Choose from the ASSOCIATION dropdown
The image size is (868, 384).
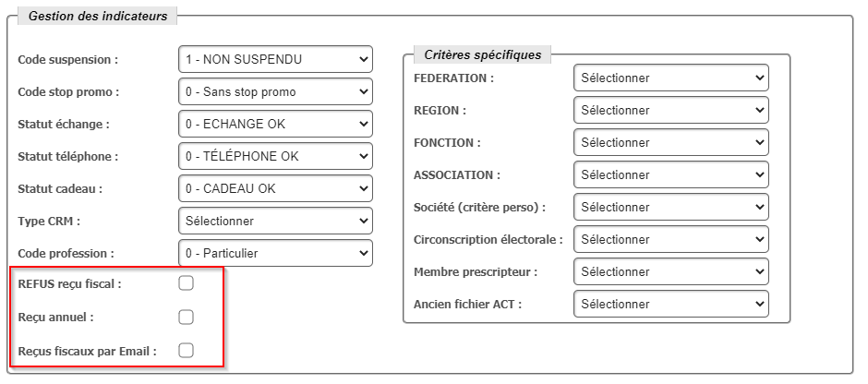point(670,174)
